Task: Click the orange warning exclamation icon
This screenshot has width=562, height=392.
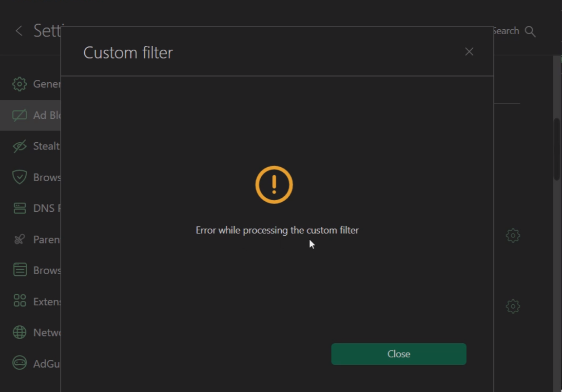Action: (274, 185)
